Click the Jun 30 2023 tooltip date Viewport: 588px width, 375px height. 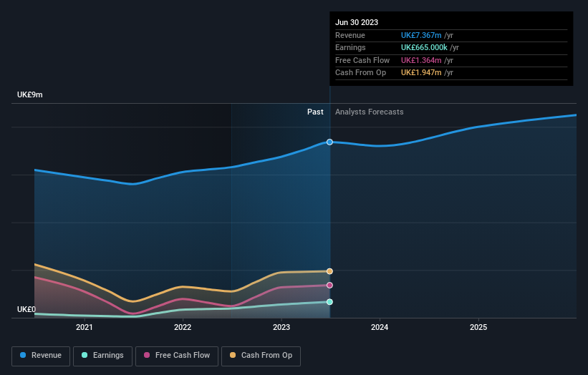click(357, 22)
